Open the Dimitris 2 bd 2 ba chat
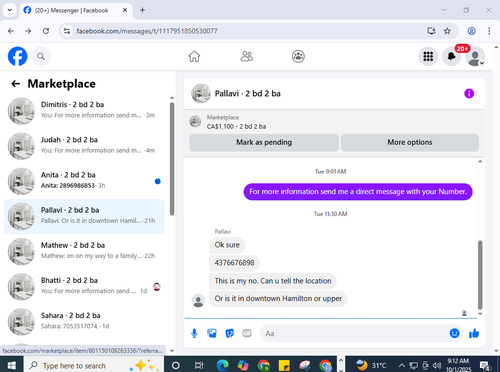This screenshot has height=372, width=500. pyautogui.click(x=84, y=111)
